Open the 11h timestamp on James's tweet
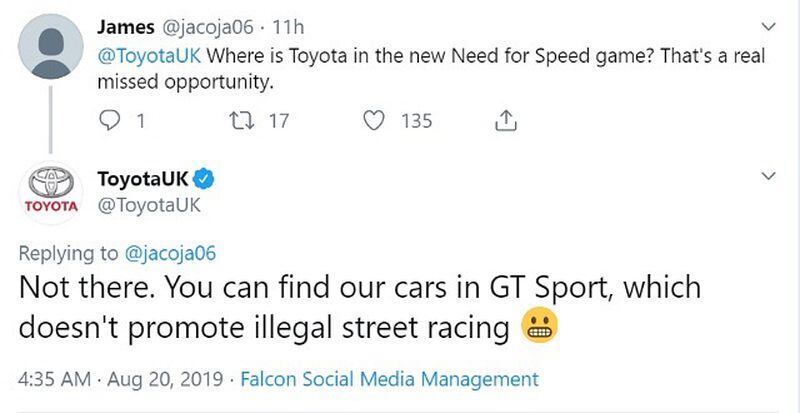800x413 pixels. point(288,27)
